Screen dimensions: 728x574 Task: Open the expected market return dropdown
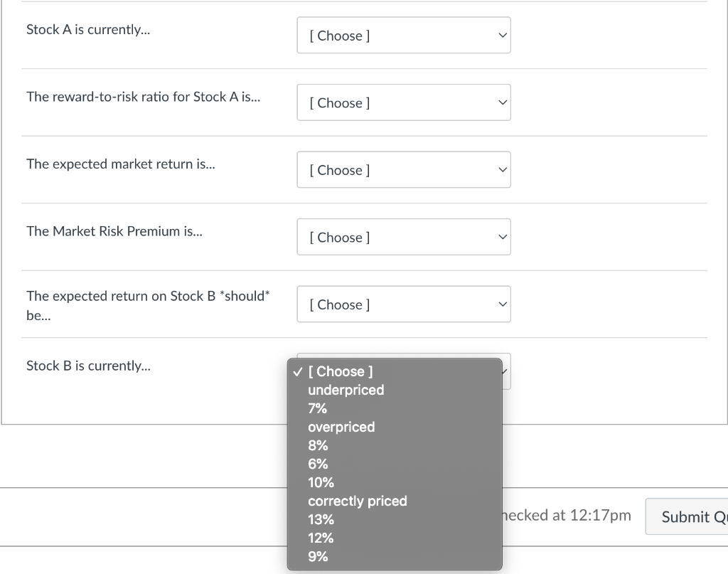click(x=403, y=169)
